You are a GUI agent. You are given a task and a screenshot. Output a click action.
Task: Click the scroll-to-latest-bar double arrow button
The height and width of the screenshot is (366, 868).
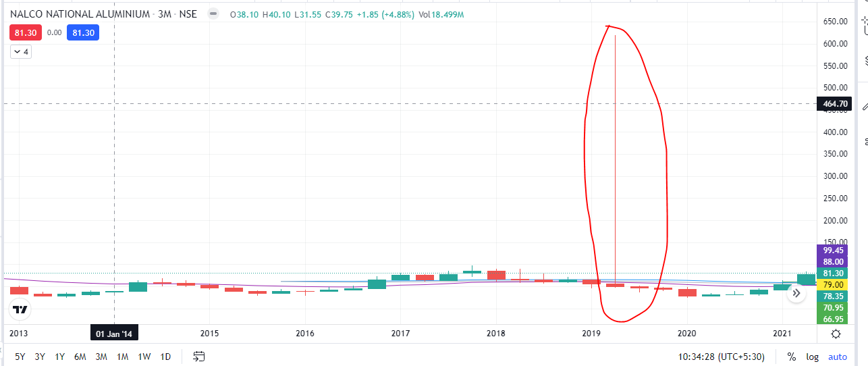click(796, 293)
